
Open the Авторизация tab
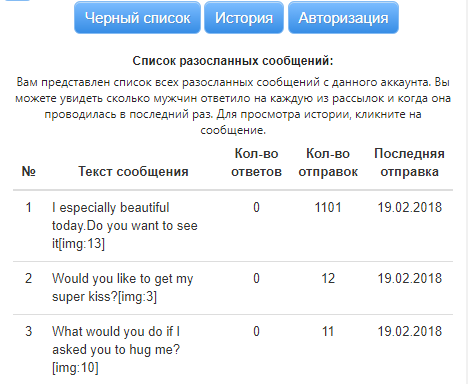pos(343,18)
